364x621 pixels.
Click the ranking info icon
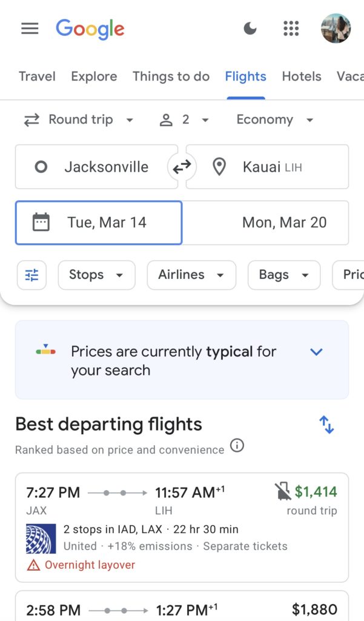(x=237, y=446)
